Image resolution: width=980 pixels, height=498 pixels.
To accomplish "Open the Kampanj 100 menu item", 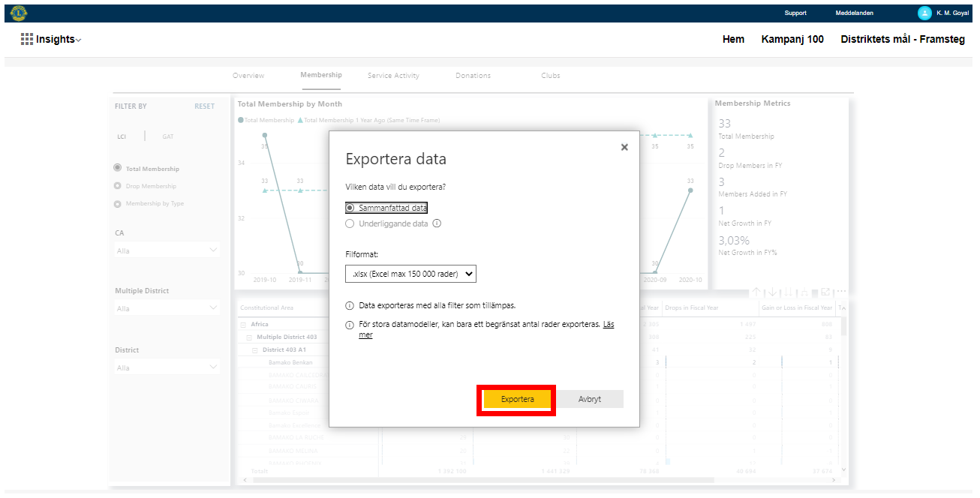I will tap(792, 39).
